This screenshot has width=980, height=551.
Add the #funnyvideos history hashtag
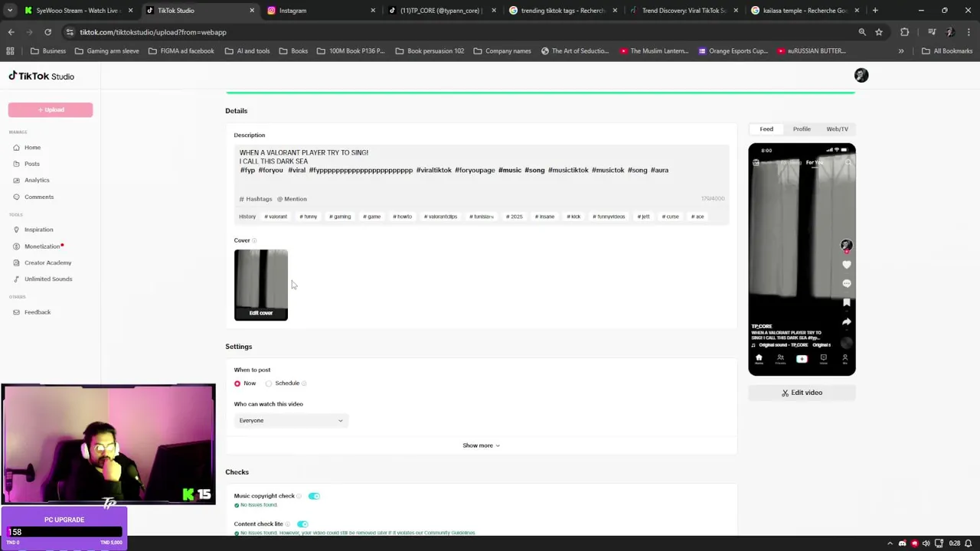click(x=609, y=217)
